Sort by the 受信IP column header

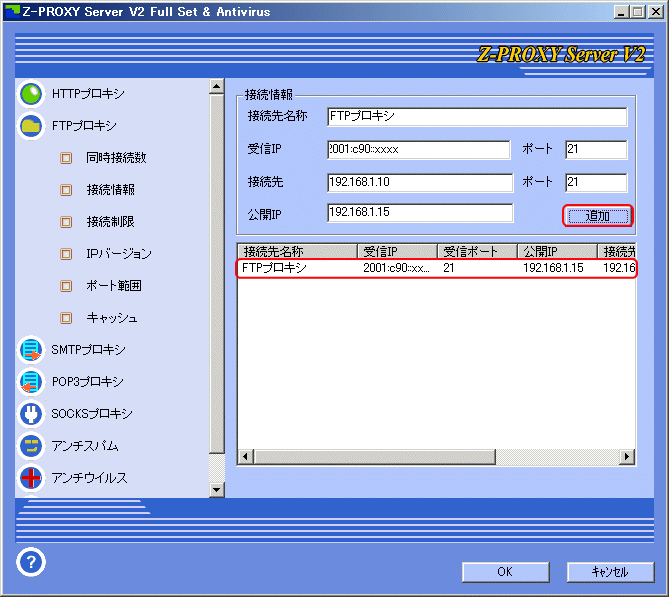click(x=397, y=251)
